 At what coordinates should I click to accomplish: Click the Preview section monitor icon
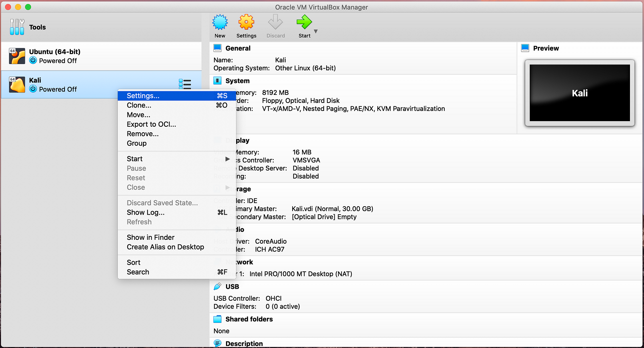pyautogui.click(x=525, y=48)
